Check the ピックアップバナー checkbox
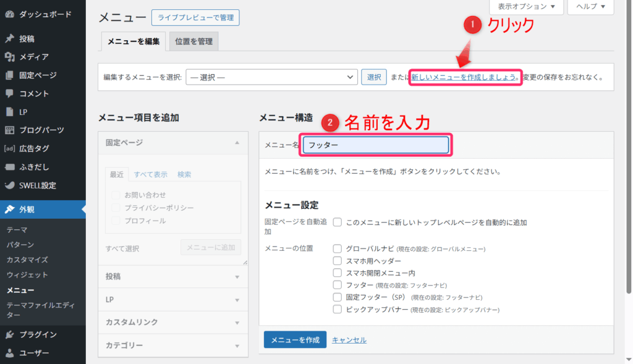 click(338, 309)
